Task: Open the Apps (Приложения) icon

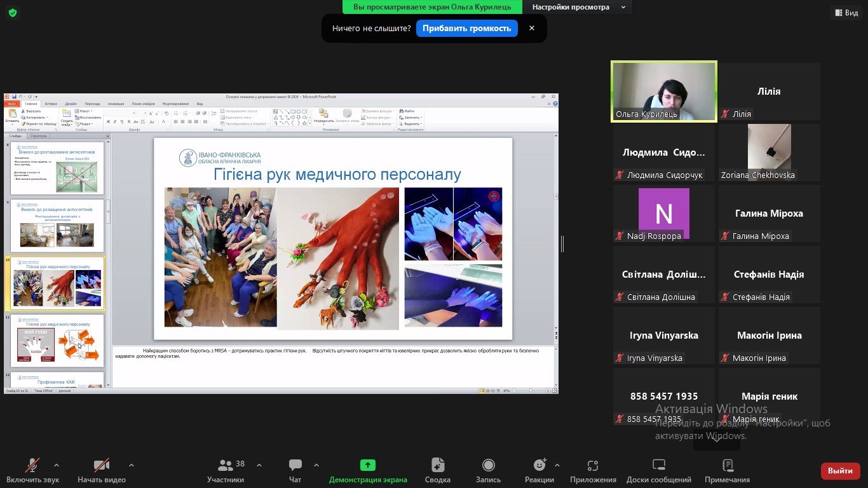Action: pyautogui.click(x=593, y=465)
